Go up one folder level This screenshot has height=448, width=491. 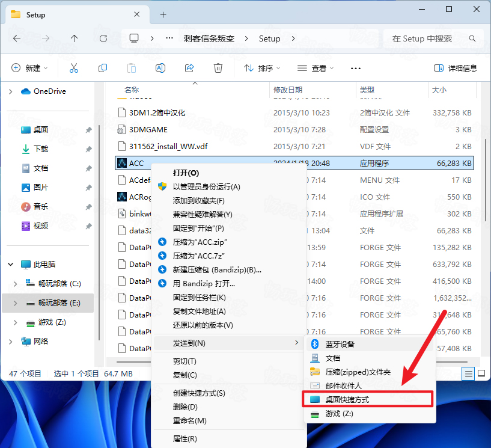[x=74, y=38]
